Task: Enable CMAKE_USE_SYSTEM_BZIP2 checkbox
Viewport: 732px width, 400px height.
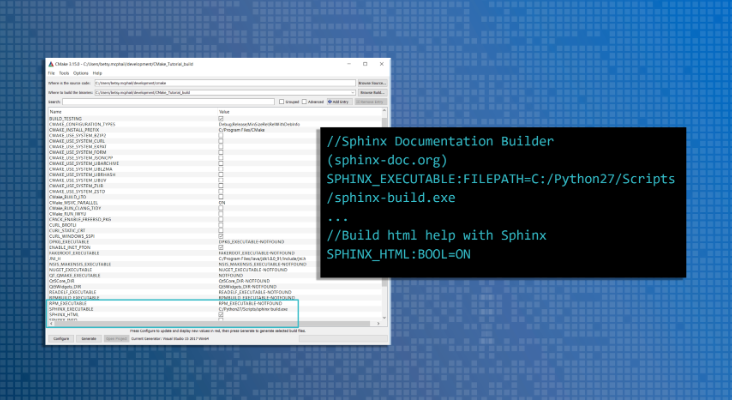Action: [x=221, y=135]
